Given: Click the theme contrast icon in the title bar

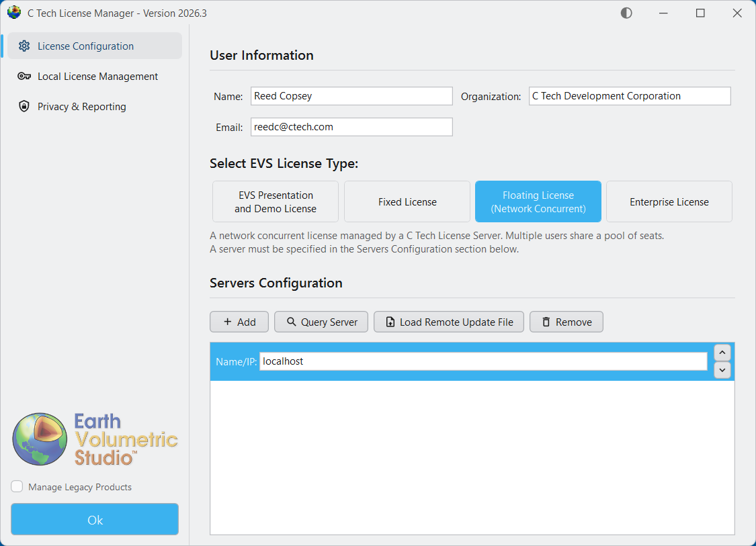Looking at the screenshot, I should click(x=626, y=13).
